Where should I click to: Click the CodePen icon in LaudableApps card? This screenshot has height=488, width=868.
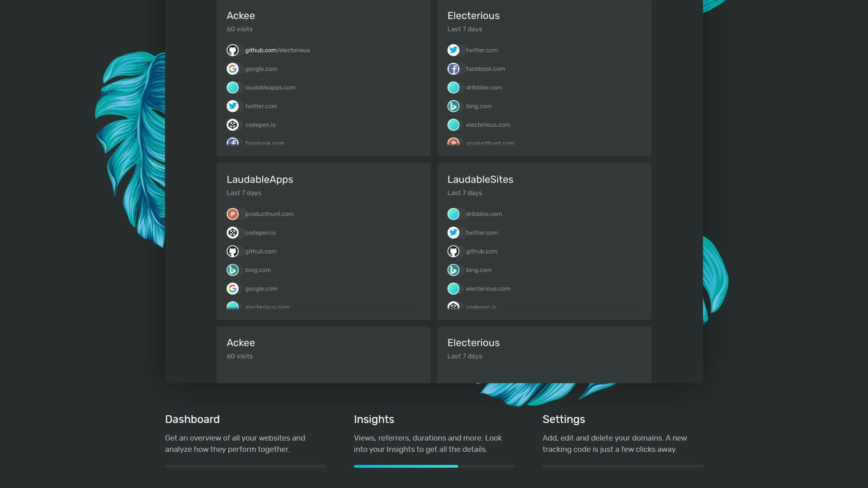pyautogui.click(x=232, y=233)
